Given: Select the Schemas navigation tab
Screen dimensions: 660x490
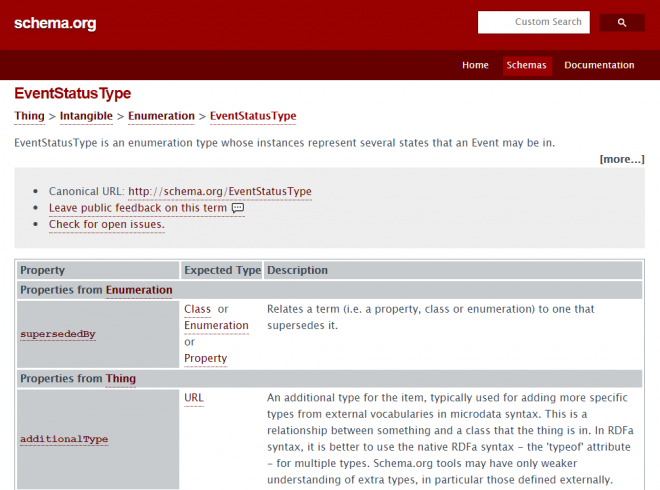Looking at the screenshot, I should tap(527, 65).
